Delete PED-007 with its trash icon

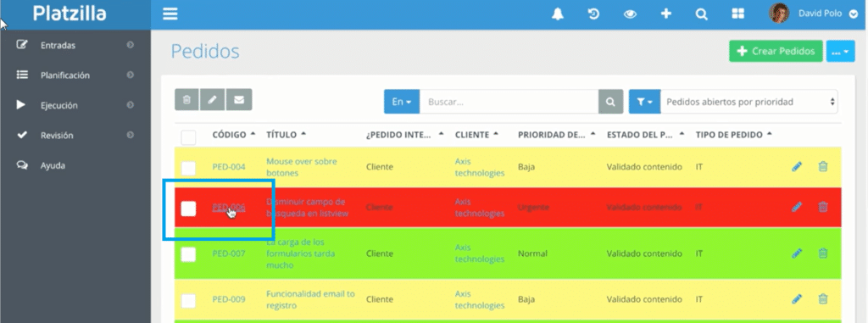pos(823,253)
